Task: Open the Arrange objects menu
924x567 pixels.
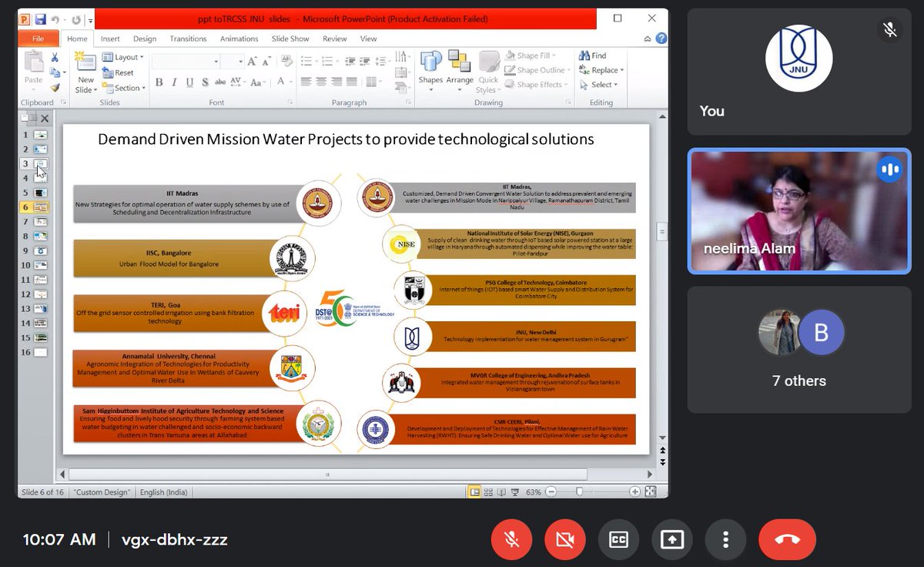Action: 460,69
